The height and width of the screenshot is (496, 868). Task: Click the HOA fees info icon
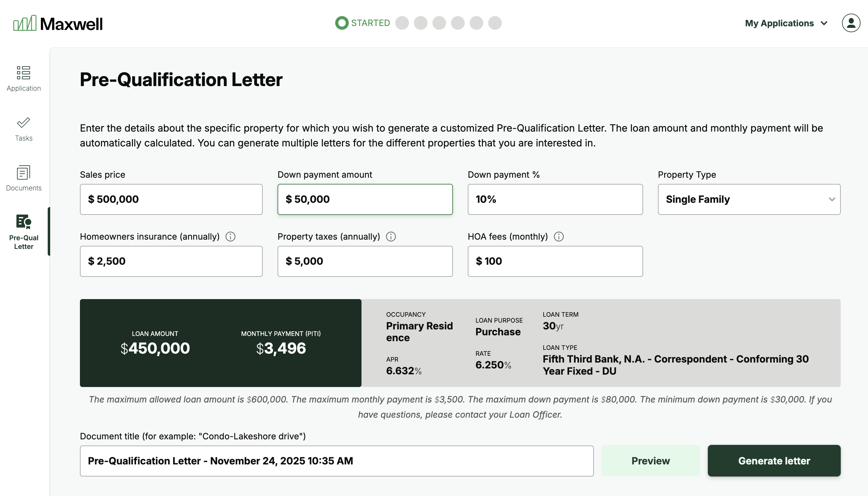(559, 237)
